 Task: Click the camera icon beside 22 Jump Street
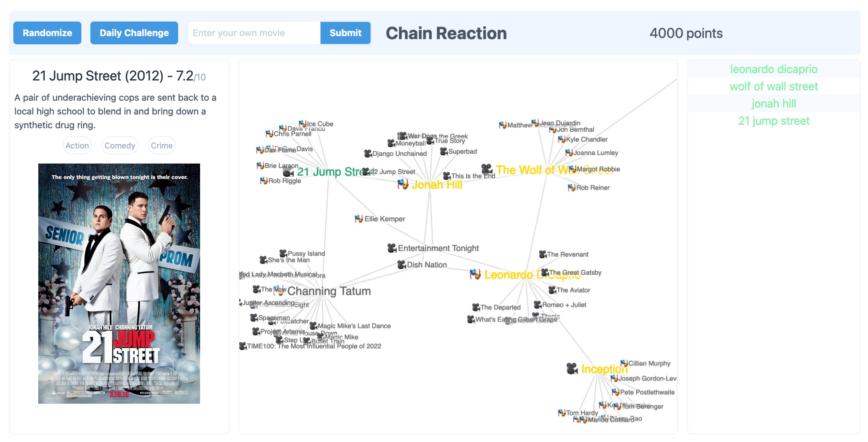365,171
